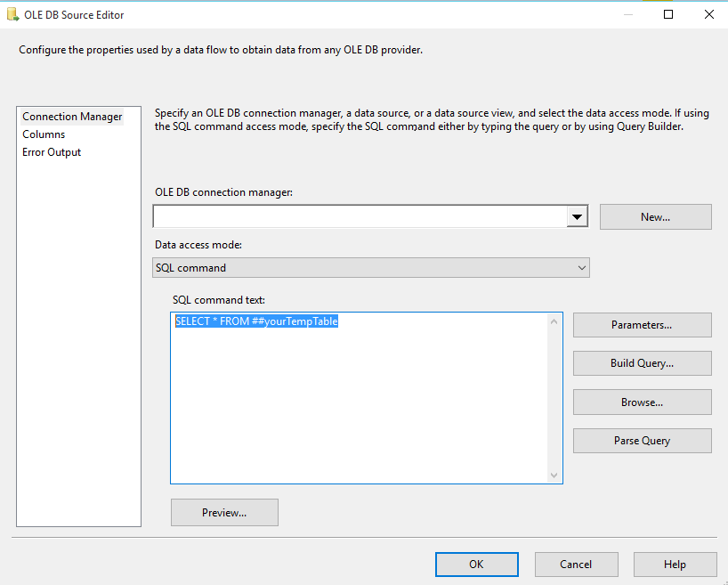
Task: Open the OLE DB connection manager dropdown
Action: [x=578, y=216]
